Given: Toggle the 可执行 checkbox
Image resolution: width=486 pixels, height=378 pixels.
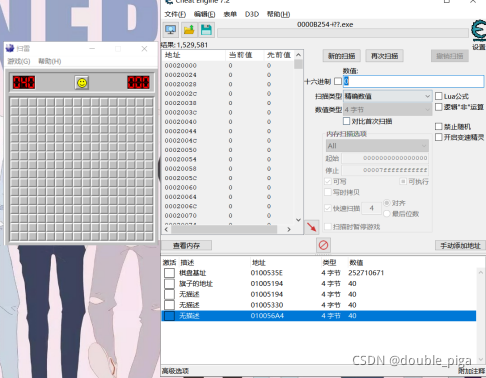Looking at the screenshot, I should coord(403,181).
